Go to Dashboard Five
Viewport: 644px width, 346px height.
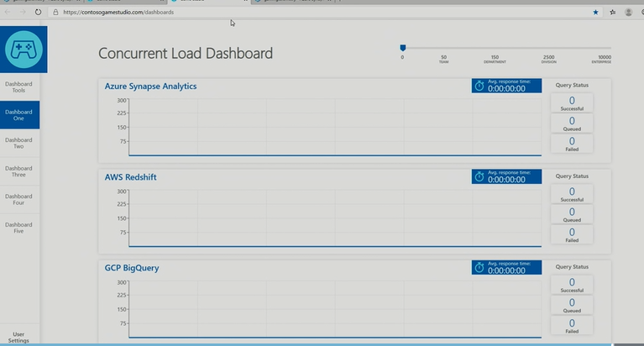19,228
